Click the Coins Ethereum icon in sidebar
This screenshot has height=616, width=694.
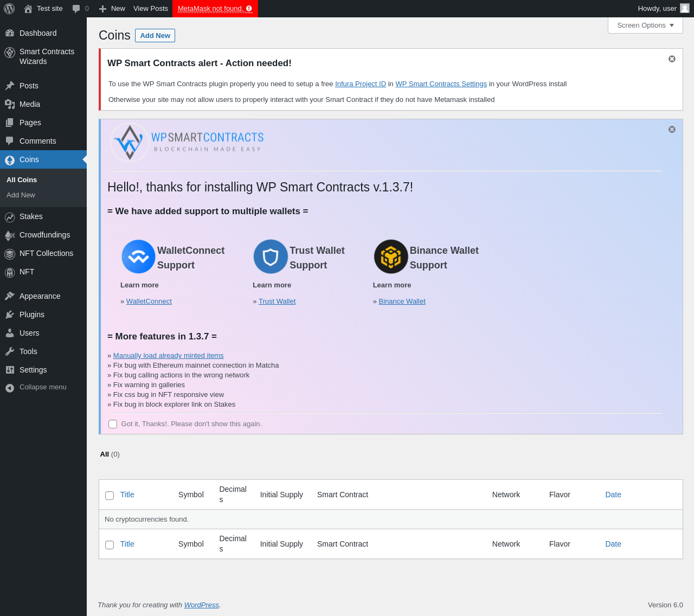(x=10, y=160)
